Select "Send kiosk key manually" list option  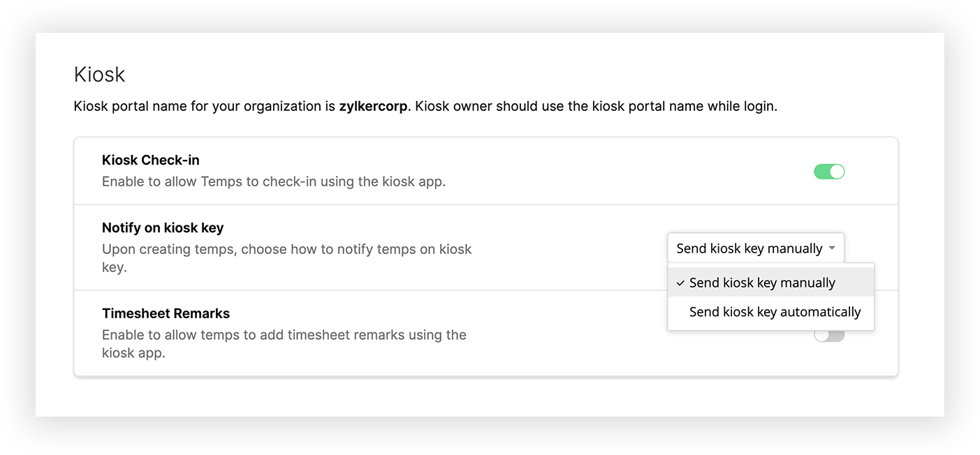(x=762, y=283)
